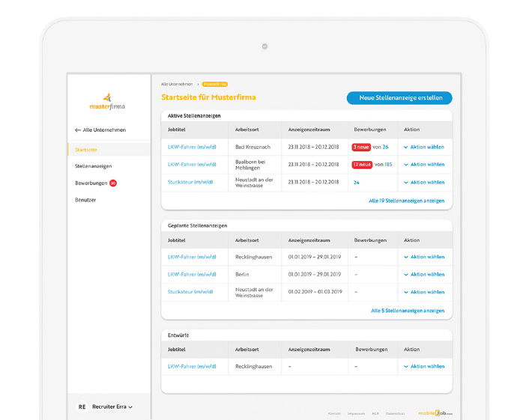Click the AGB footer link
The width and height of the screenshot is (529, 420).
375,413
